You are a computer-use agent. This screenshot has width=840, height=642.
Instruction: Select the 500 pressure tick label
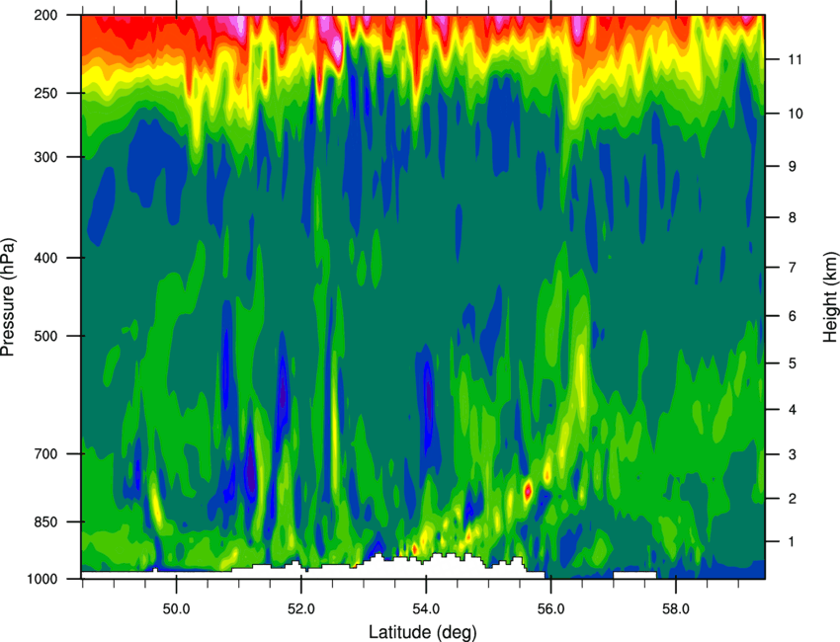click(46, 336)
